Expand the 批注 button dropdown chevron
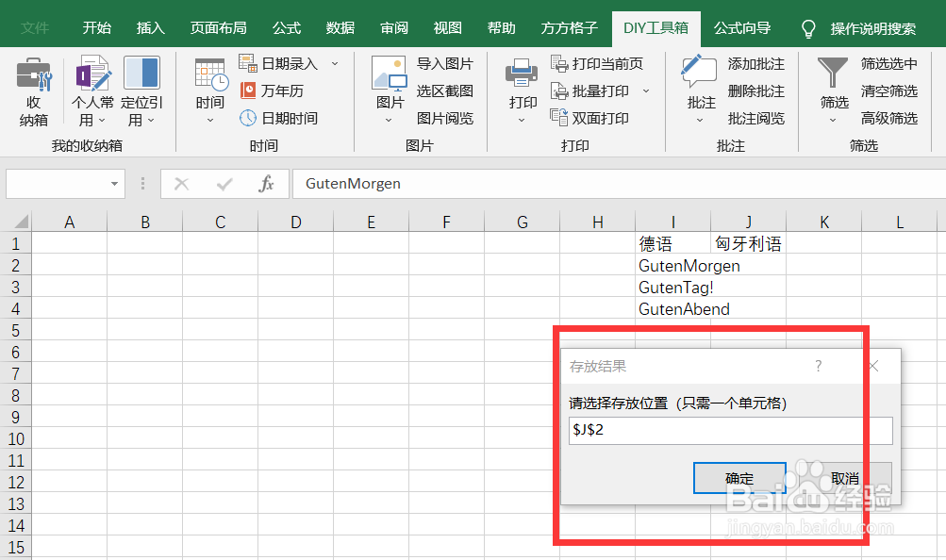The width and height of the screenshot is (946, 560). (x=700, y=121)
